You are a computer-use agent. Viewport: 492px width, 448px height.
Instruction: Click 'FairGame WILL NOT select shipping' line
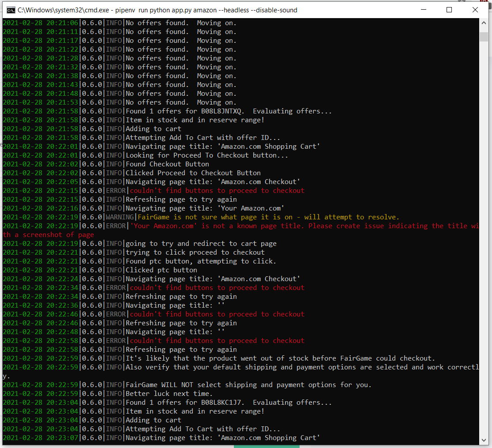[187, 384]
